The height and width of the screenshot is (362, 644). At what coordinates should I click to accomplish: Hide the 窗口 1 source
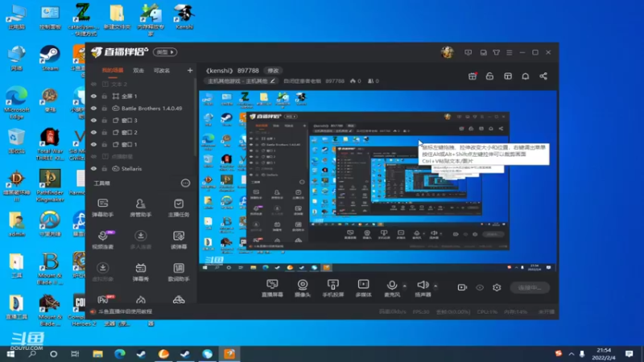[x=93, y=145]
